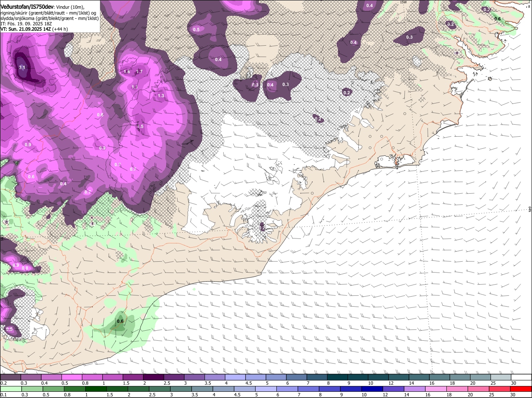Pick lower legend row swatch labeled 1.5
Screen dimensions: 532x398
(117, 389)
